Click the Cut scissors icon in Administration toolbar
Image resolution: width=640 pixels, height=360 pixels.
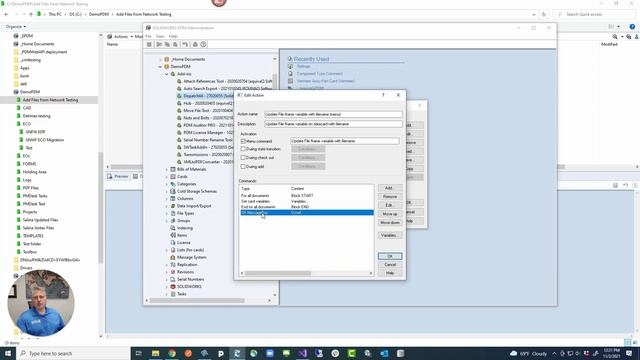(x=159, y=44)
